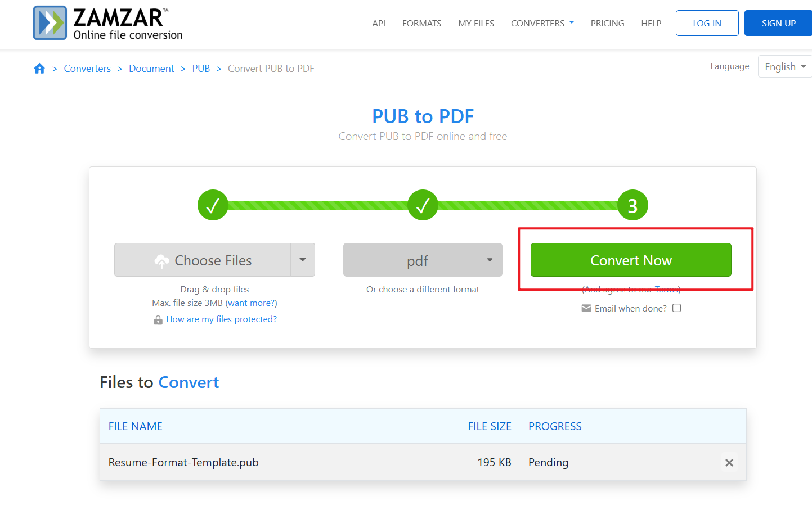Screen dimensions: 812x528
Task: Click the SIGN UP button
Action: [x=778, y=23]
